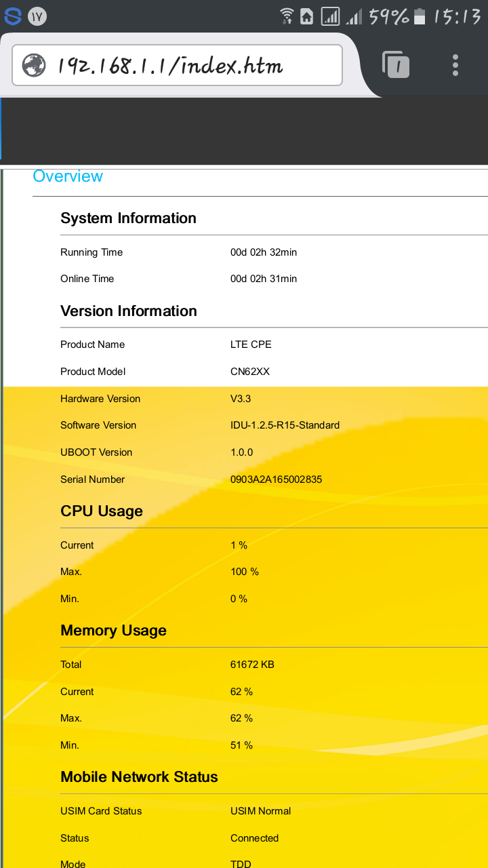488x868 pixels.
Task: Click the Hardware Version label
Action: click(100, 399)
